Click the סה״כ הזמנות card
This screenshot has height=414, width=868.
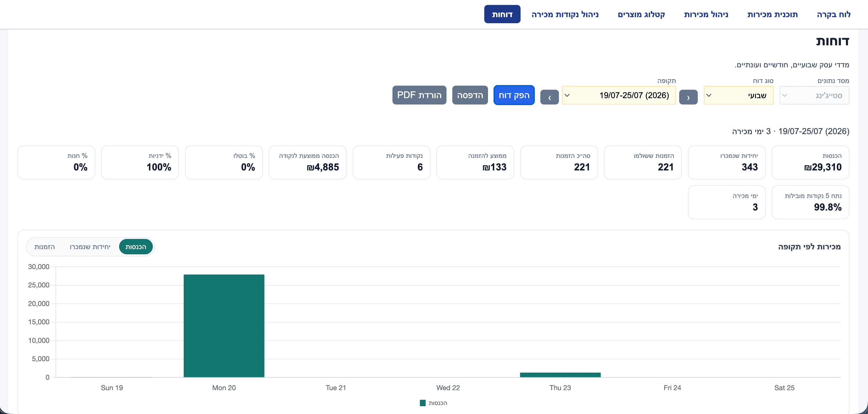pos(559,162)
